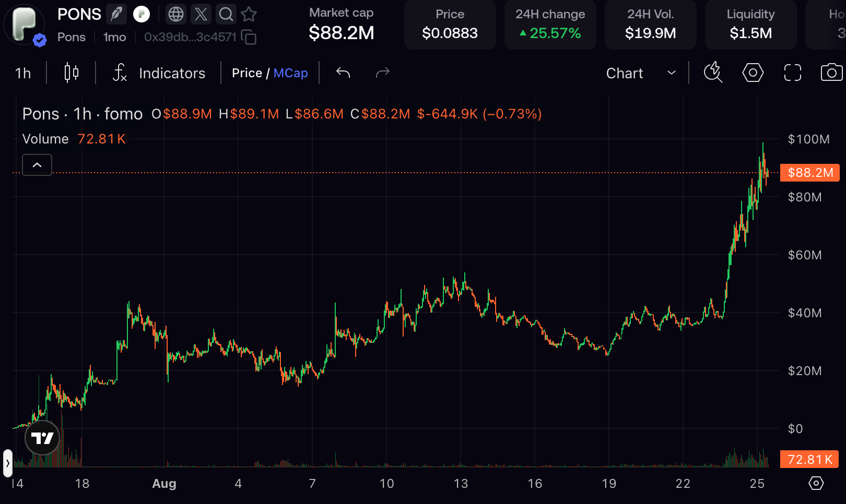Expand the left drawing toolbar arrow
Image resolution: width=846 pixels, height=504 pixels.
[8, 463]
